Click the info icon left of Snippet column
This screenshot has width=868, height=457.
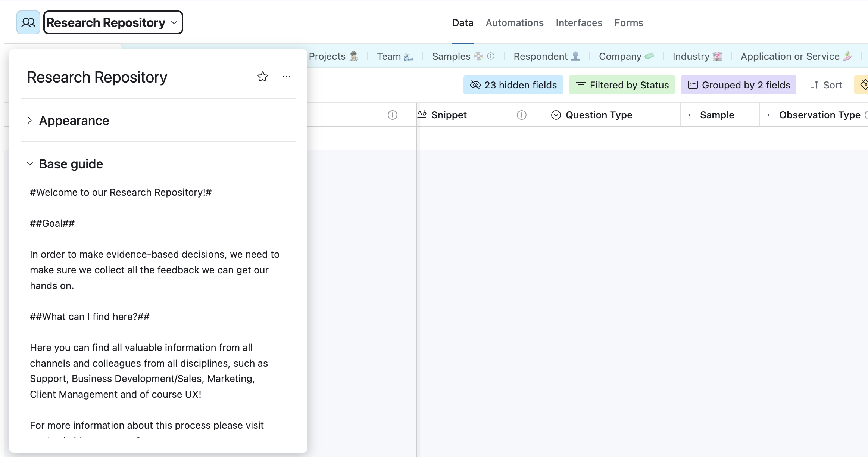pos(393,115)
